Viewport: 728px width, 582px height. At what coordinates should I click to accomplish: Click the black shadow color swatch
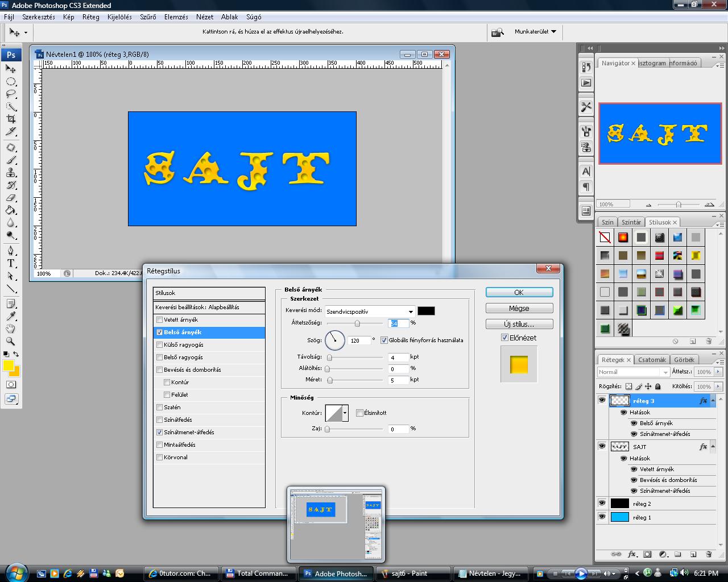click(x=426, y=311)
